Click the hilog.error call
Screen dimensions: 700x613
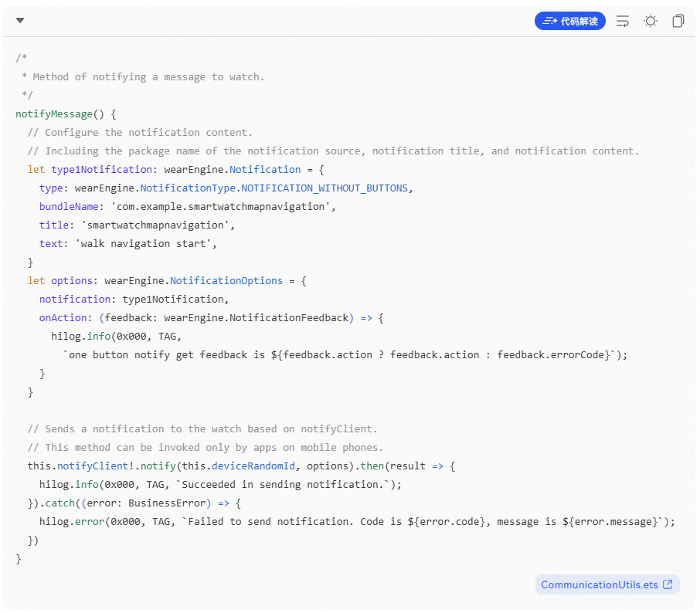71,522
